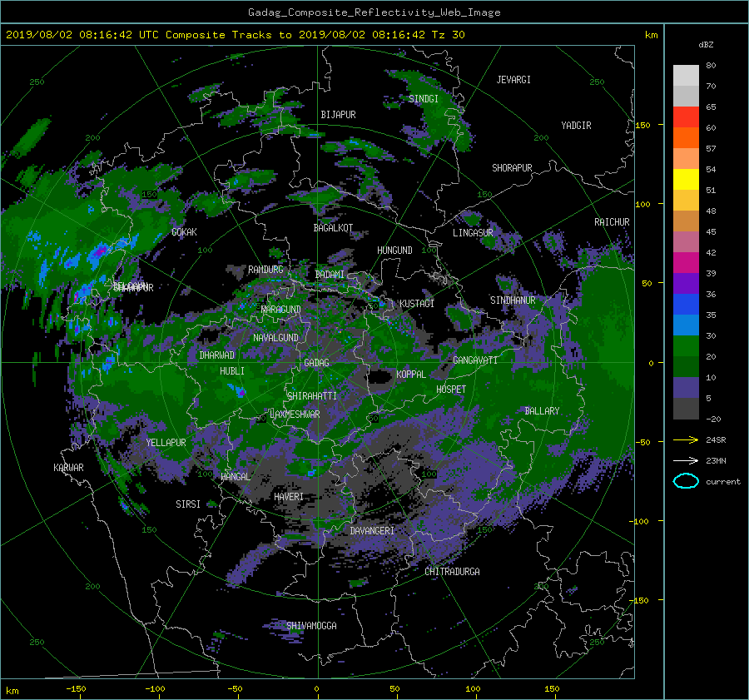Click the cyan current-position ellipse in legend
Viewport: 749px width, 700px height.
(686, 481)
